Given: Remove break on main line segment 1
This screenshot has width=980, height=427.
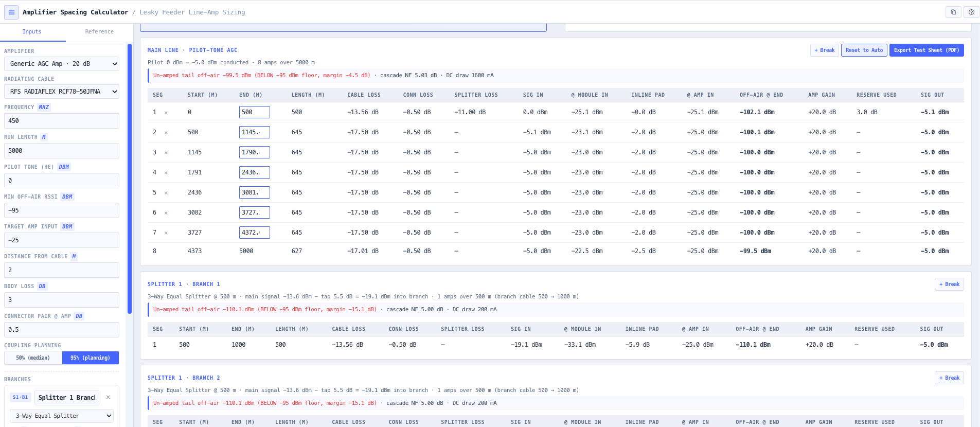Looking at the screenshot, I should (x=166, y=112).
